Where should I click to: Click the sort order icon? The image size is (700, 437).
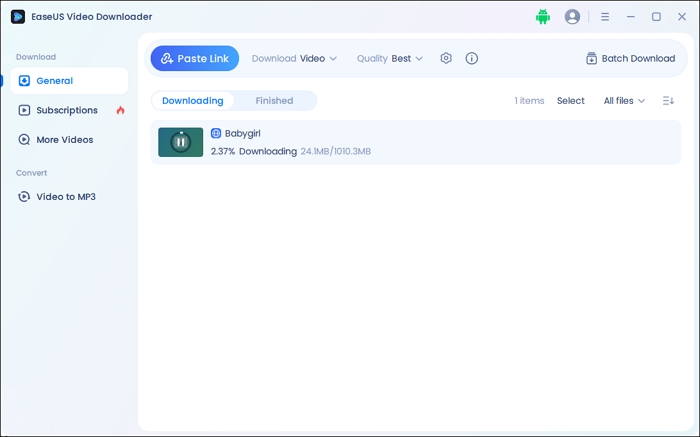[x=668, y=101]
